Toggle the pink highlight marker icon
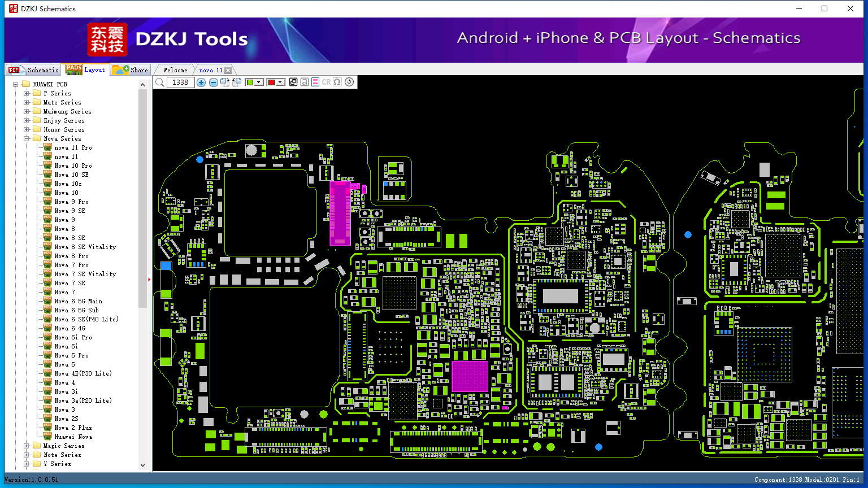 click(x=315, y=82)
